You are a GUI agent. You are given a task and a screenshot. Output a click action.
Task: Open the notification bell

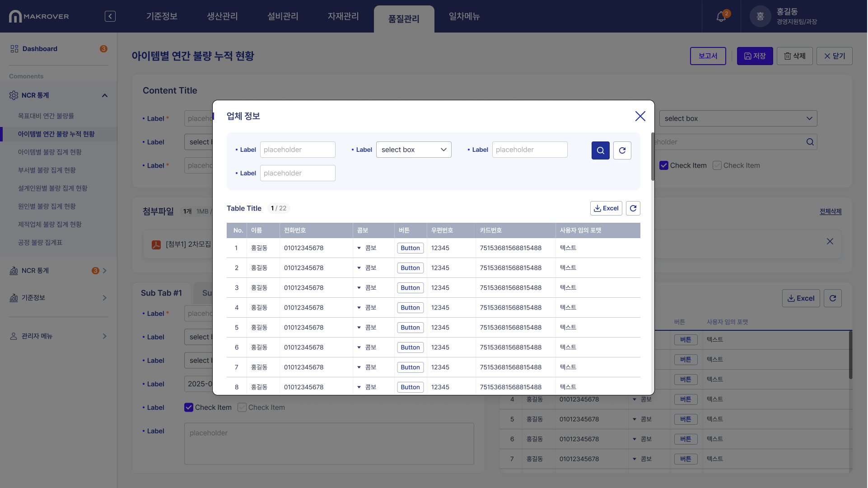(x=721, y=17)
